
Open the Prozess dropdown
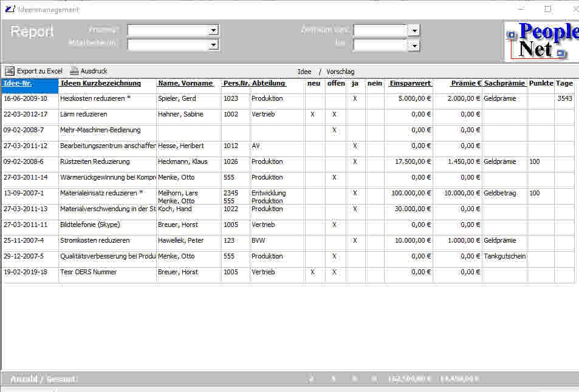click(213, 30)
